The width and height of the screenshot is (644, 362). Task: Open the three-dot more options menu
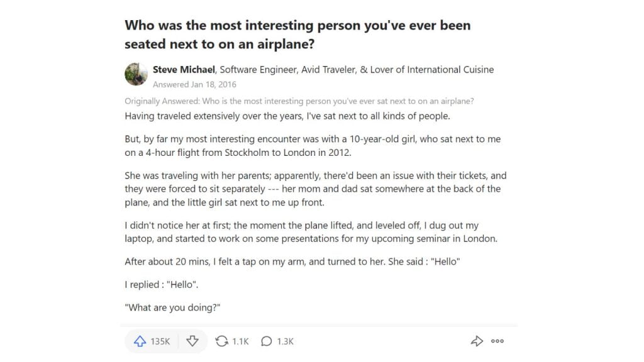[497, 341]
